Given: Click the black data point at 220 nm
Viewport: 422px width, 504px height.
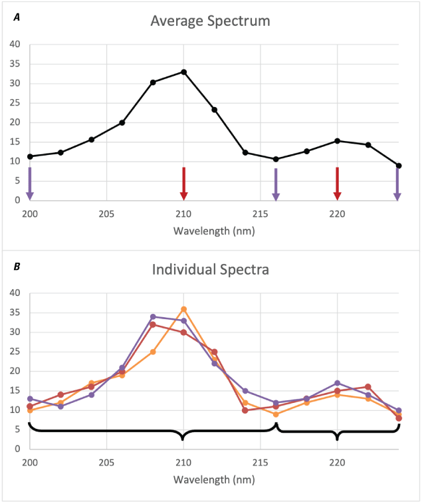Looking at the screenshot, I should pyautogui.click(x=338, y=141).
